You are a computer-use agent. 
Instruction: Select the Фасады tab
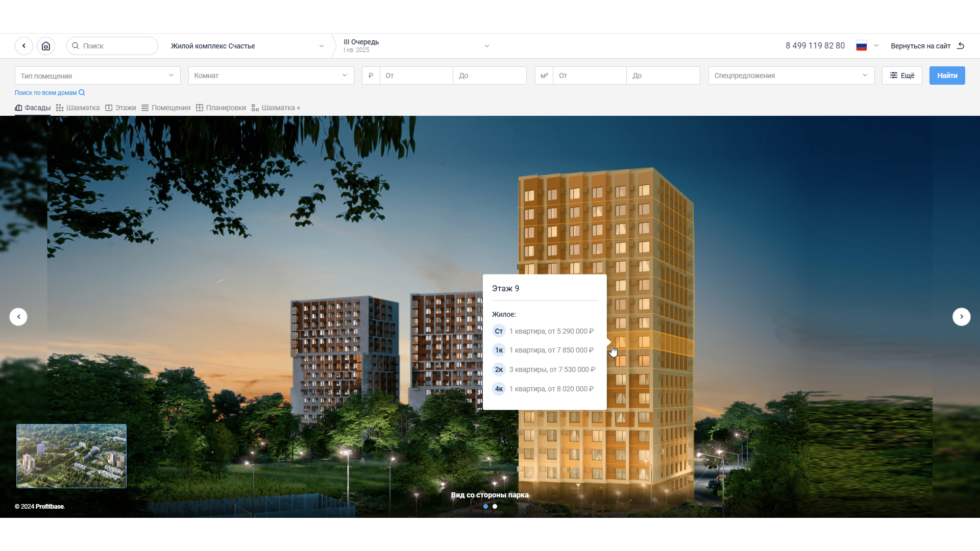[33, 108]
